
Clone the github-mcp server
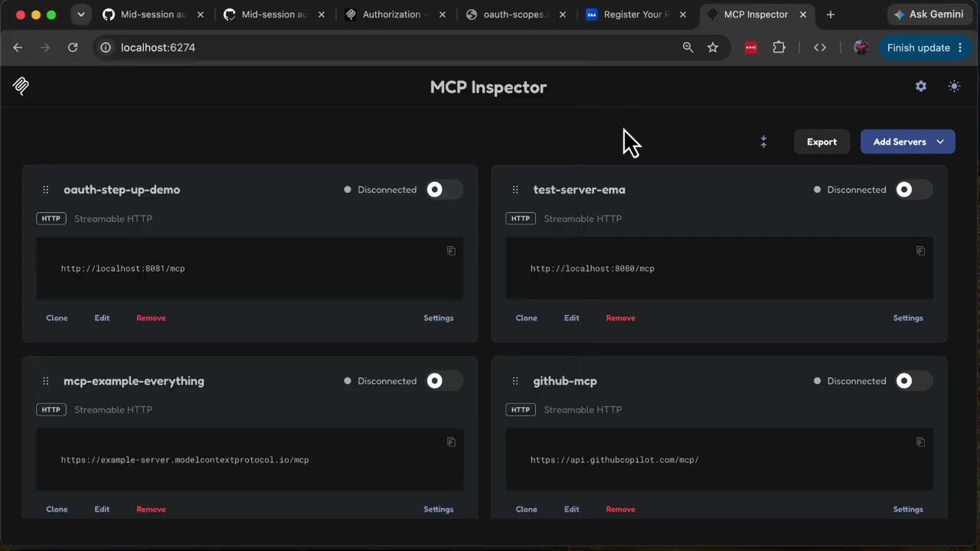tap(526, 509)
